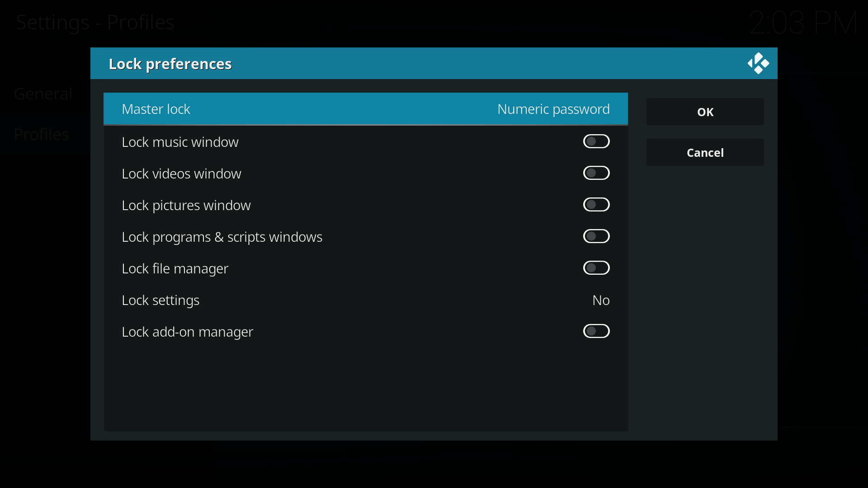This screenshot has width=868, height=488.
Task: Confirm with the OK button
Action: point(705,112)
